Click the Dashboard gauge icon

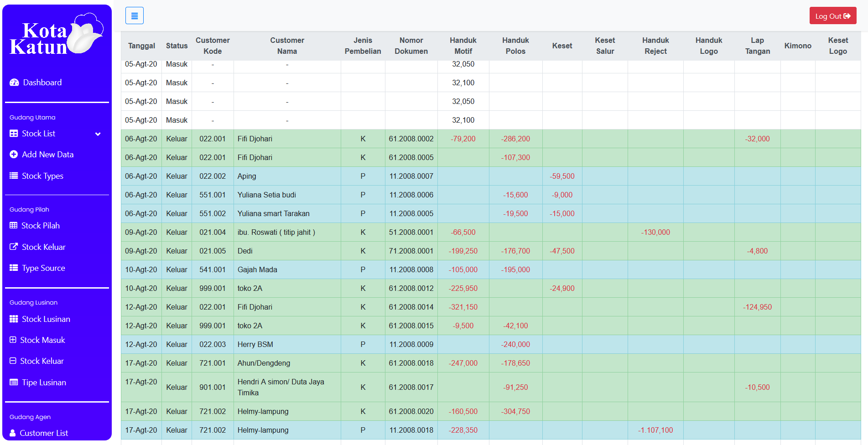click(x=14, y=83)
